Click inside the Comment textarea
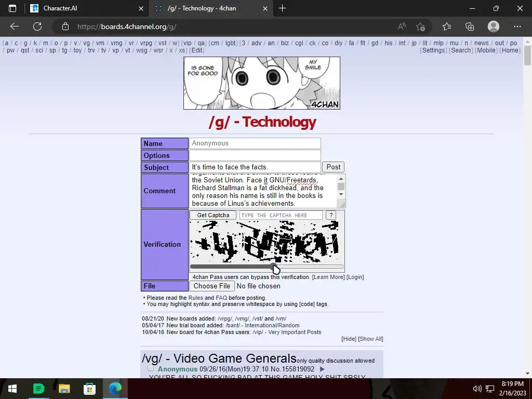The image size is (532, 399). click(263, 191)
